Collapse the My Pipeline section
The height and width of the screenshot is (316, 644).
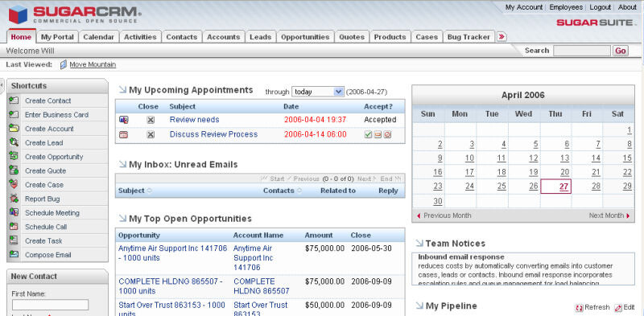pos(419,306)
